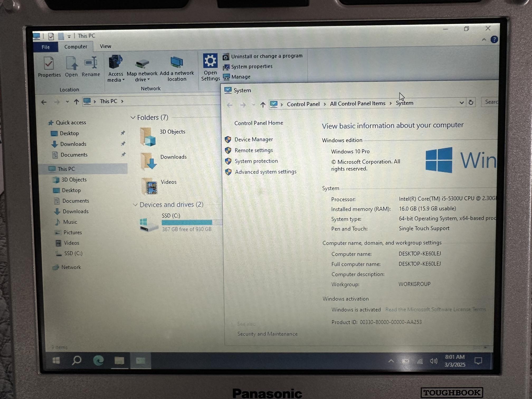The image size is (532, 399).
Task: Collapse the Devices and drives section
Action: [x=135, y=205]
